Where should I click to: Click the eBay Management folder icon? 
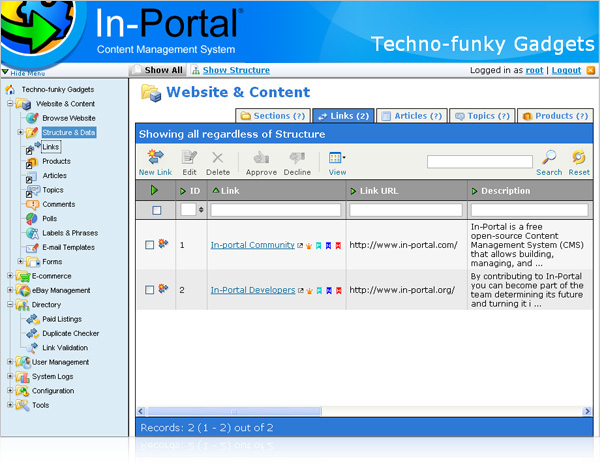23,291
